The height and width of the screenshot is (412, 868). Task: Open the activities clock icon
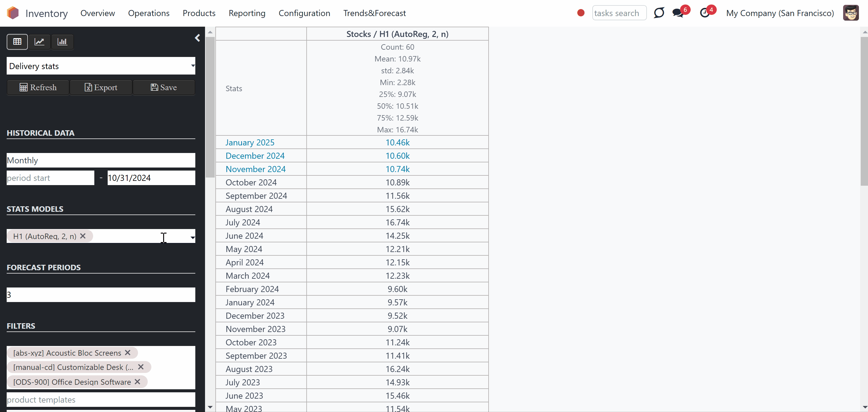pos(705,13)
